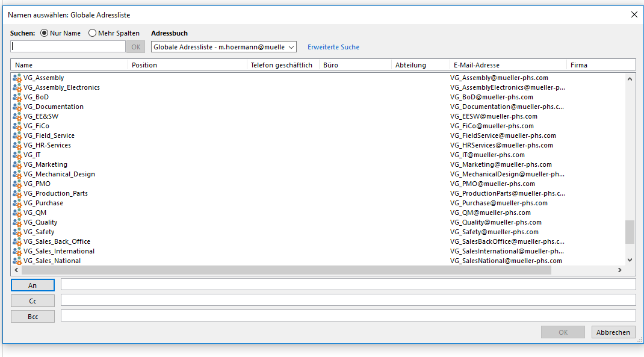Open the Erweiterte Suche link
644x357 pixels.
(x=333, y=47)
